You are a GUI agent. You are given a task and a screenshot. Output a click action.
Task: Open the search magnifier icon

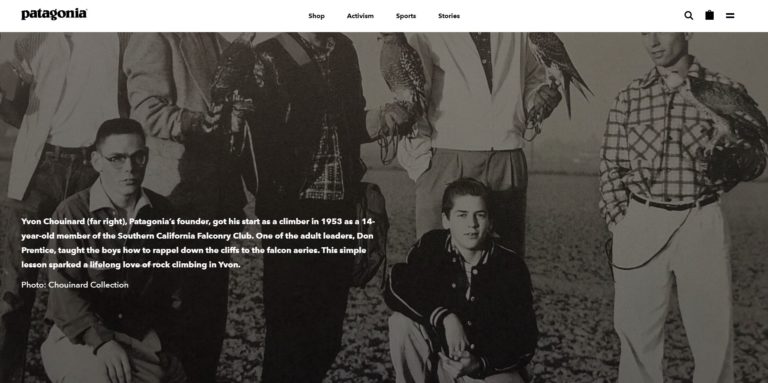click(689, 16)
